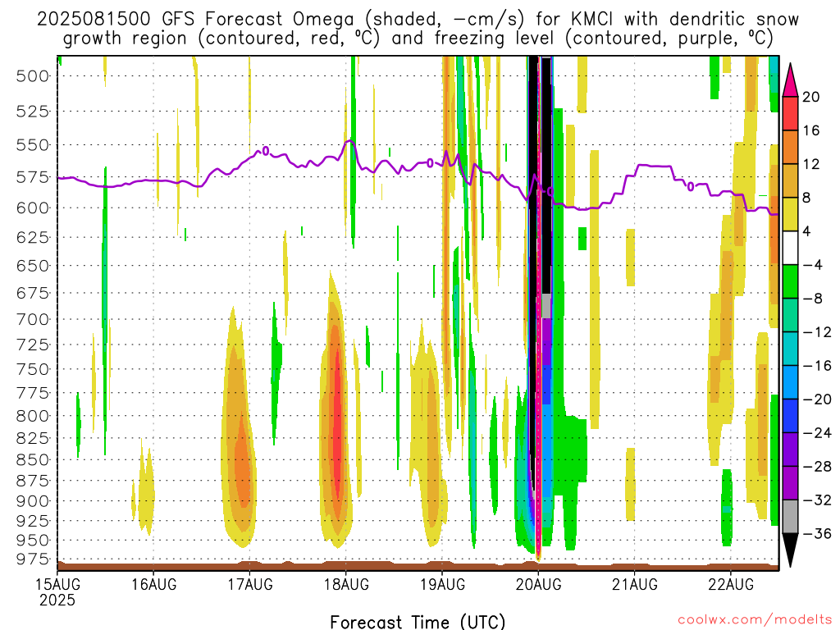Click the coolwx.com/modelts link text

click(755, 620)
